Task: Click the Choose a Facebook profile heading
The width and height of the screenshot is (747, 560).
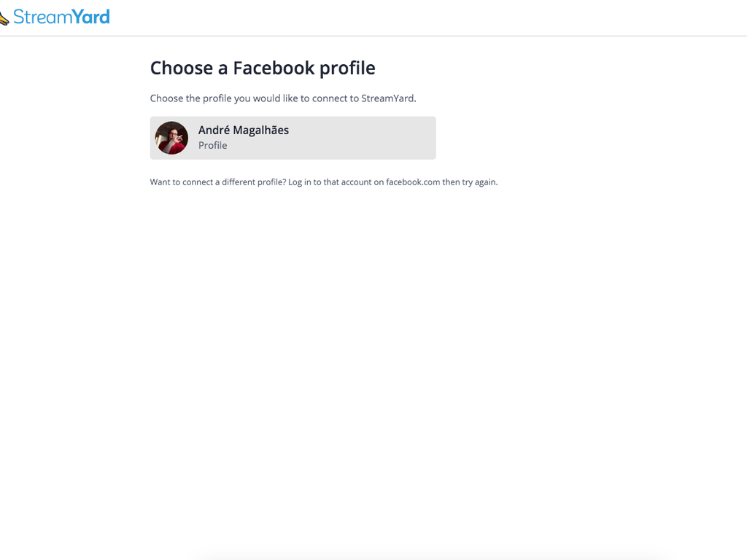Action: (263, 68)
